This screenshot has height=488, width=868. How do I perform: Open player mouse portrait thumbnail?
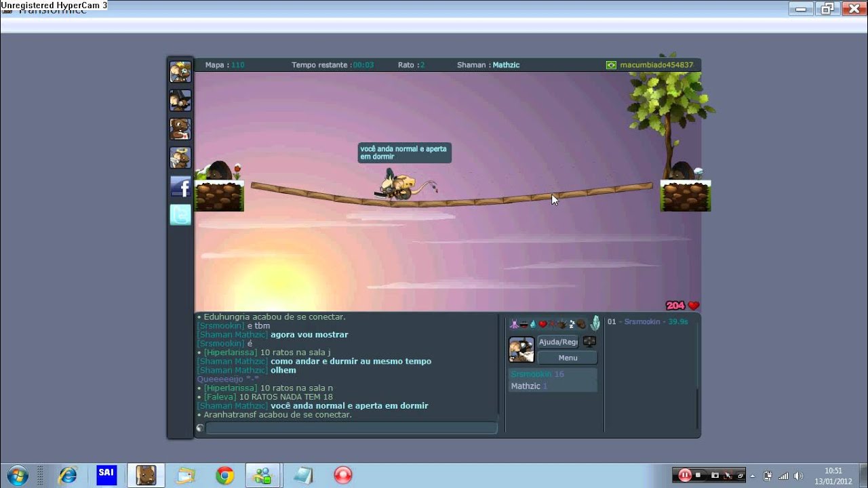[x=521, y=350]
